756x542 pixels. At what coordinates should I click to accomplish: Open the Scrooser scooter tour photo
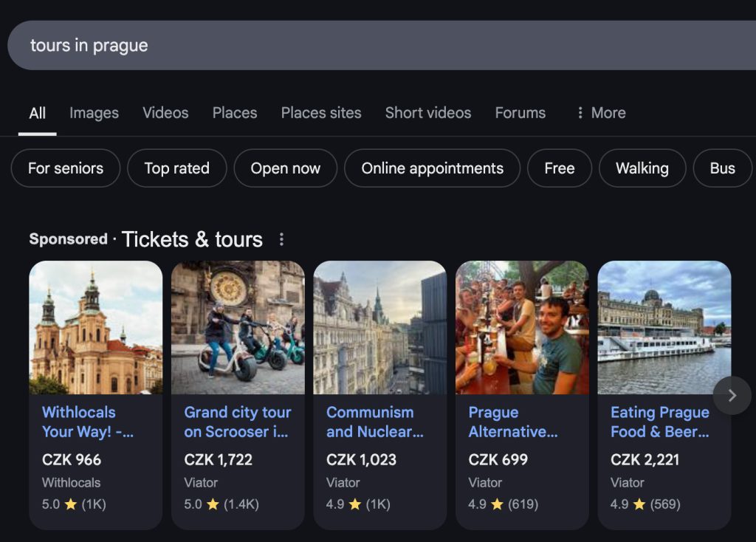(238, 328)
